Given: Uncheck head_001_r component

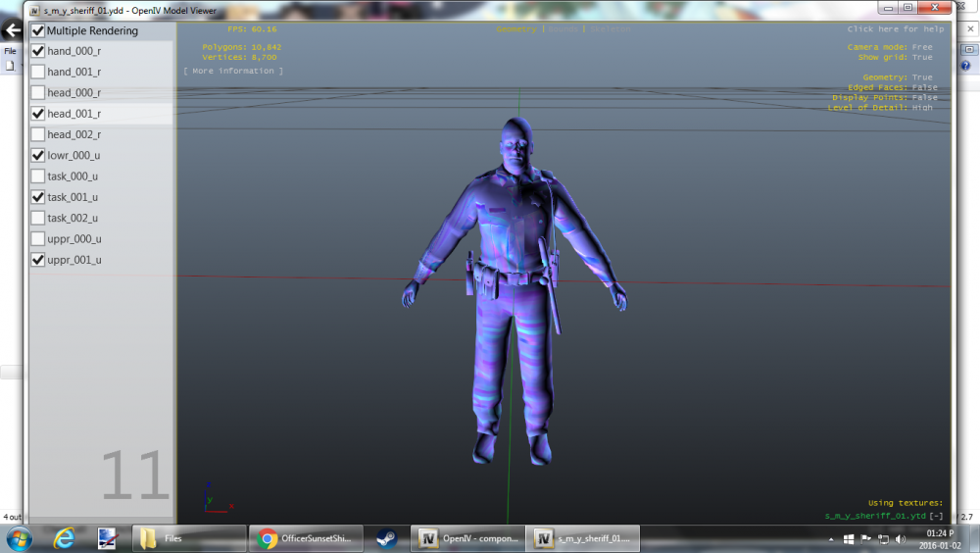Looking at the screenshot, I should click(x=38, y=114).
